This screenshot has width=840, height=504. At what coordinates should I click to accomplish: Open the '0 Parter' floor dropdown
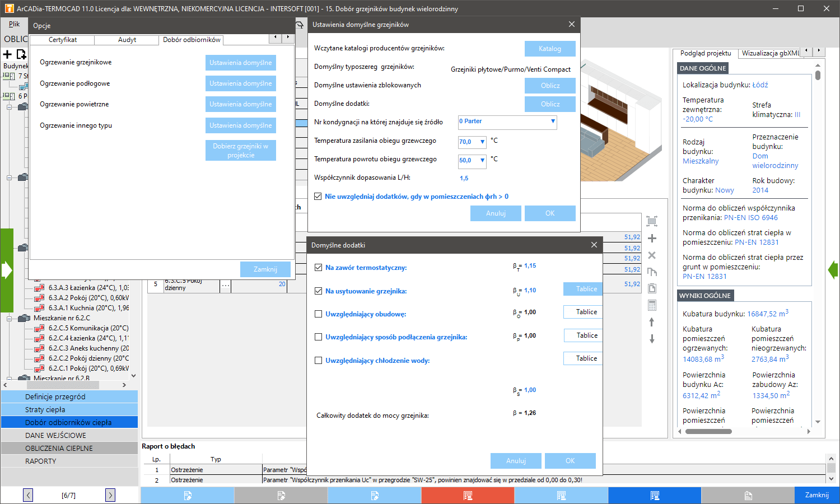(553, 122)
